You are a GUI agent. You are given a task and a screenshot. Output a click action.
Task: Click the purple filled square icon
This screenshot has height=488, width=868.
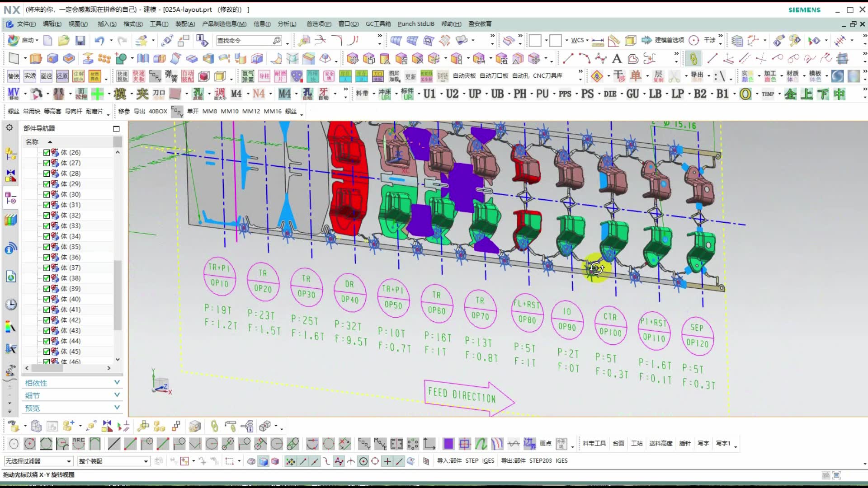coord(448,444)
